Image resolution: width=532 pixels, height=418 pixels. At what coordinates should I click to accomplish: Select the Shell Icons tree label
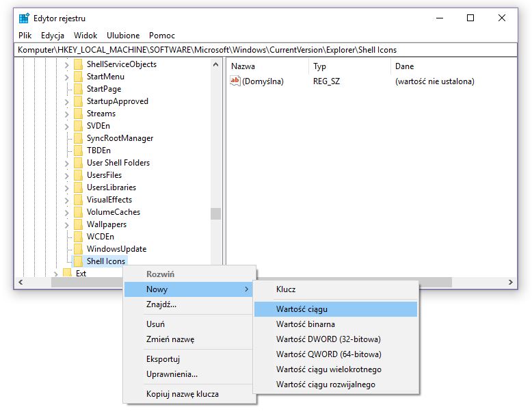(106, 261)
